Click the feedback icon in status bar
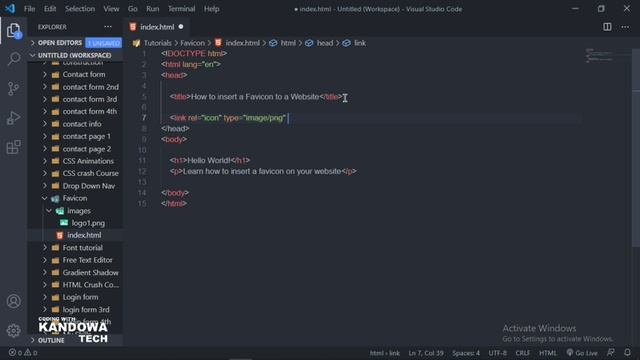640x360 pixels. (x=611, y=352)
